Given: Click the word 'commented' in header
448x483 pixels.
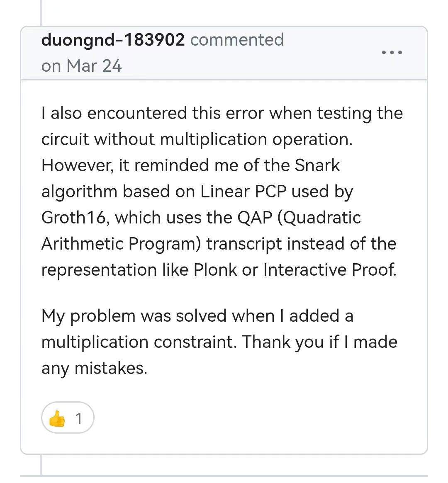Looking at the screenshot, I should (x=237, y=40).
